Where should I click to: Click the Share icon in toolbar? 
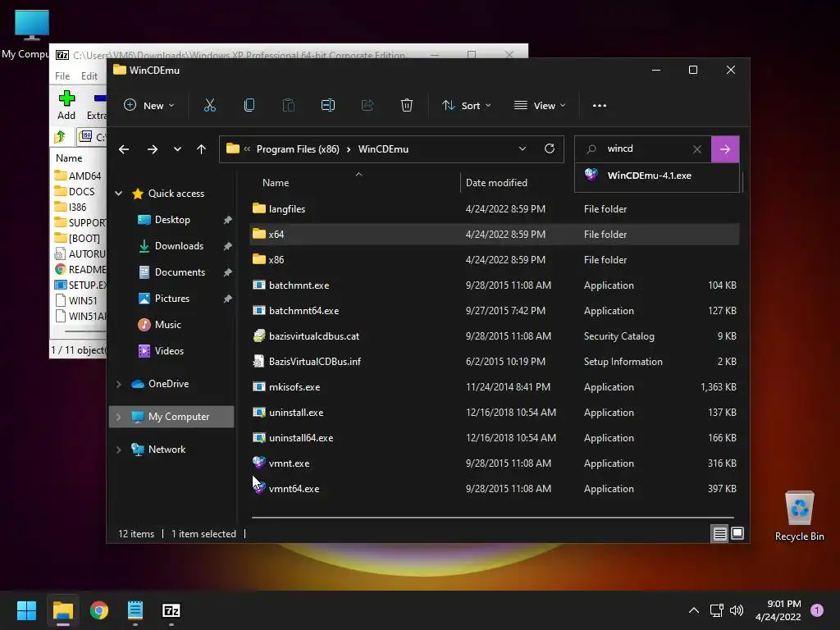[x=367, y=105]
